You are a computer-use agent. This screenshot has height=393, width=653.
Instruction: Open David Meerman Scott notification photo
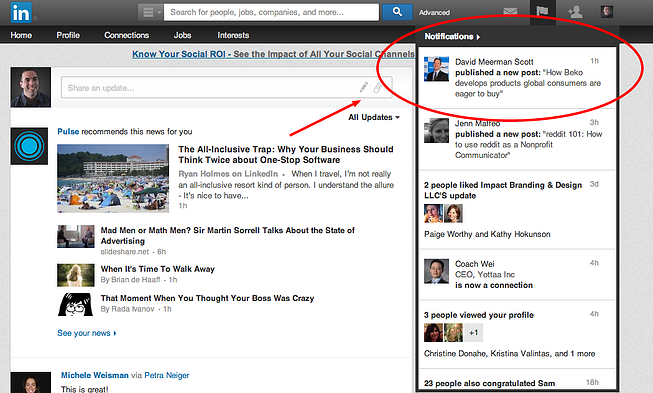[436, 69]
